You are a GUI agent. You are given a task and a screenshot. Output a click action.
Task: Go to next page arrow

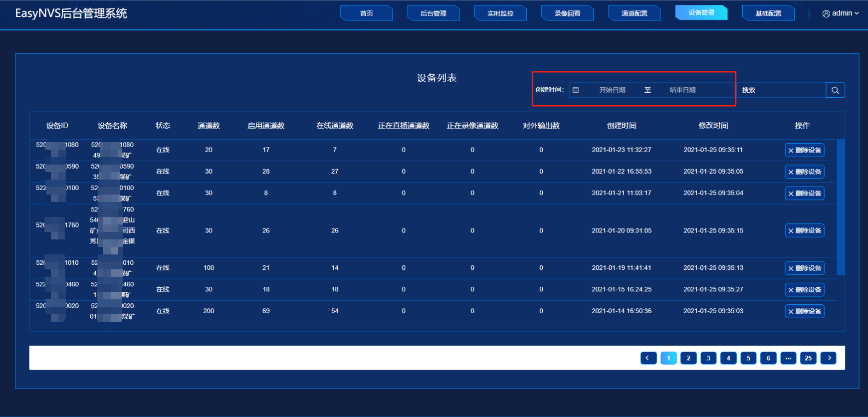(x=829, y=358)
